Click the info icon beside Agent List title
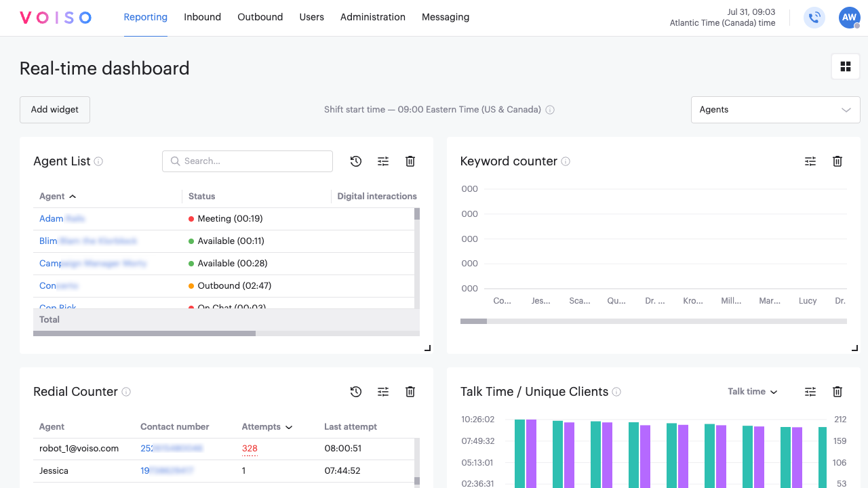This screenshot has width=868, height=488. click(x=99, y=162)
